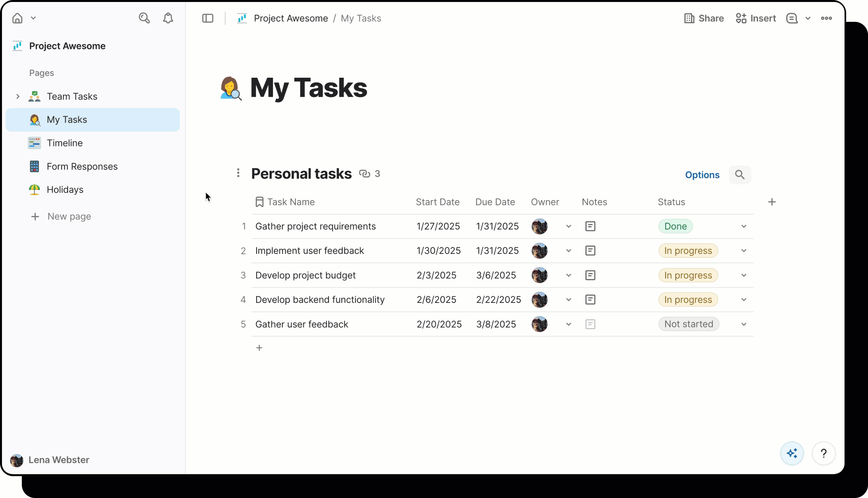This screenshot has height=498, width=868.
Task: Go to Form Responses page
Action: tap(82, 167)
